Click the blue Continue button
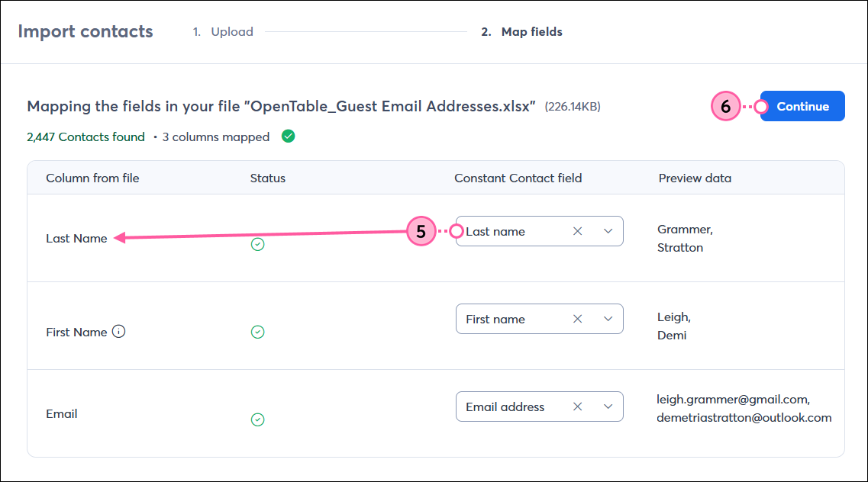Screen dimensions: 868x482 click(x=802, y=106)
